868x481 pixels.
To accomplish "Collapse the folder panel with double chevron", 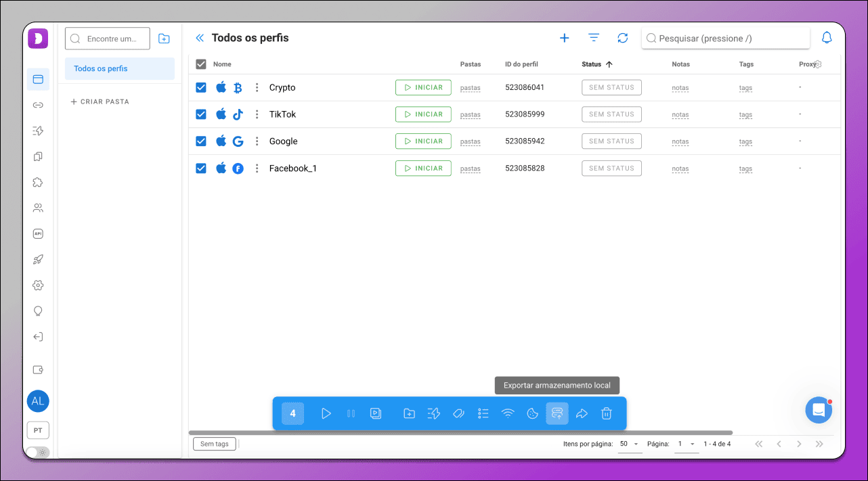I will [x=200, y=38].
